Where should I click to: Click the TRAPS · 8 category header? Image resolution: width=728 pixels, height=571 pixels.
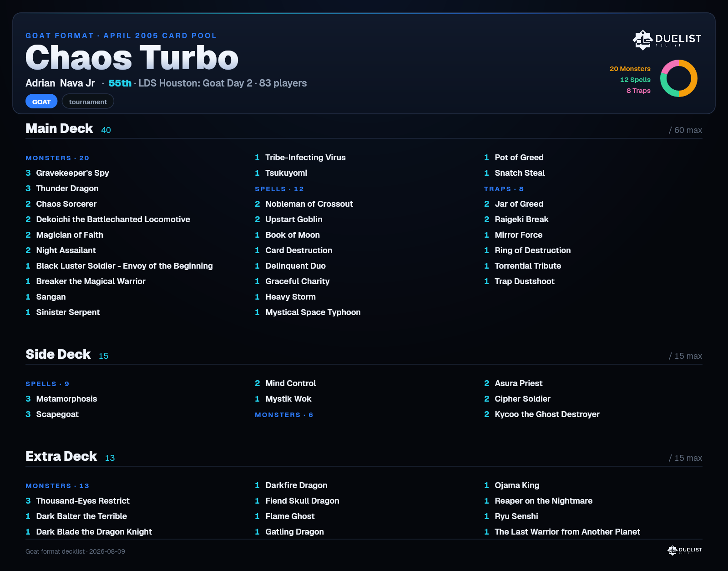[504, 189]
